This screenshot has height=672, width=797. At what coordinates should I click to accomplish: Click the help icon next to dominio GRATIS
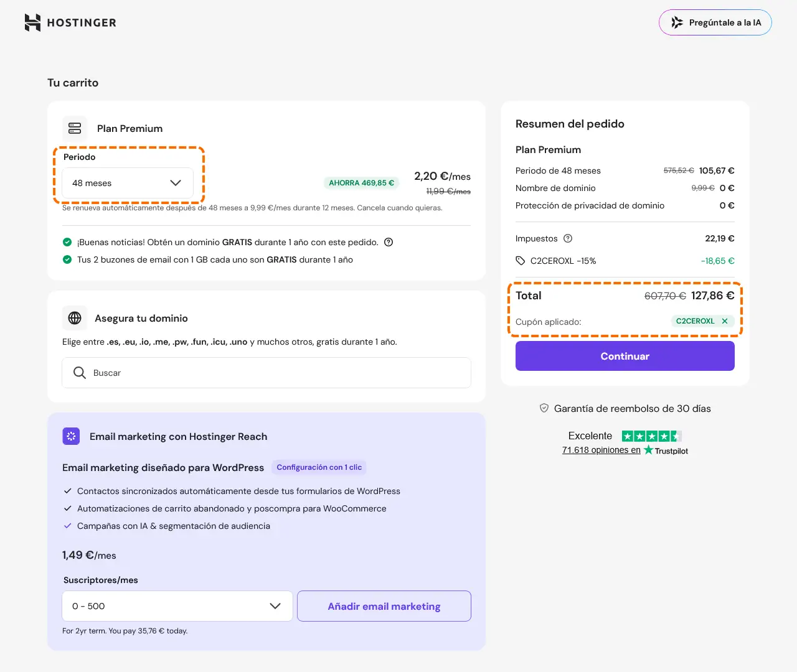click(389, 242)
